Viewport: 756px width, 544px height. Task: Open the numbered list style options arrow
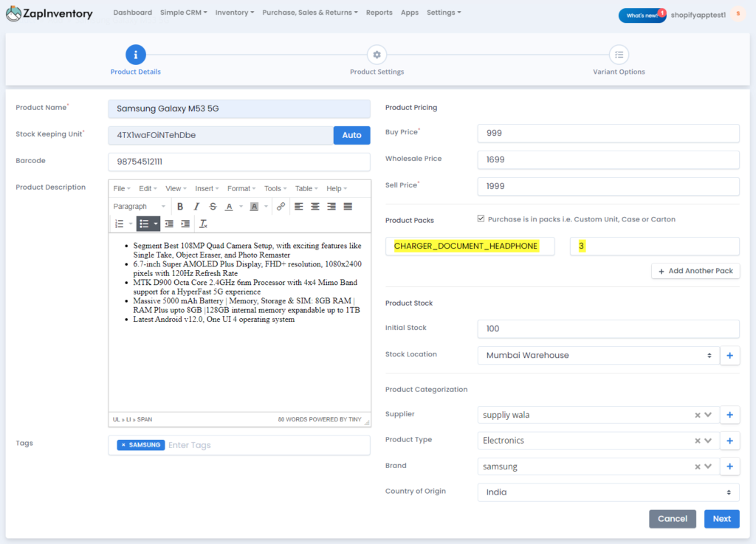pyautogui.click(x=130, y=224)
